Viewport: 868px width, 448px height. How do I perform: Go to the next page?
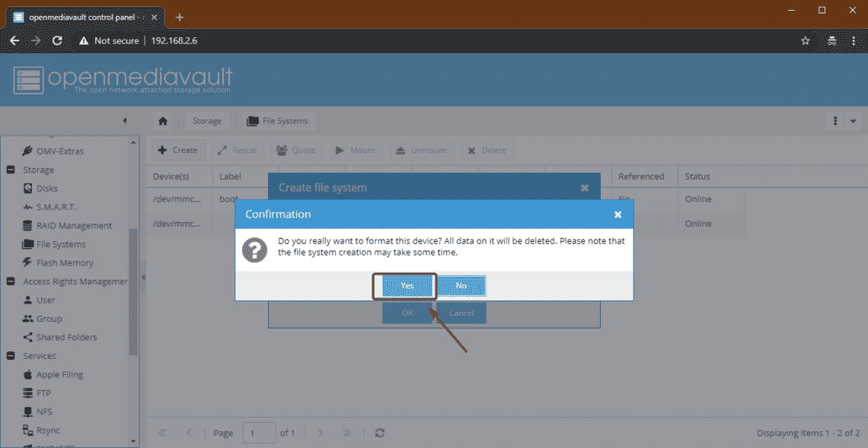(x=320, y=433)
